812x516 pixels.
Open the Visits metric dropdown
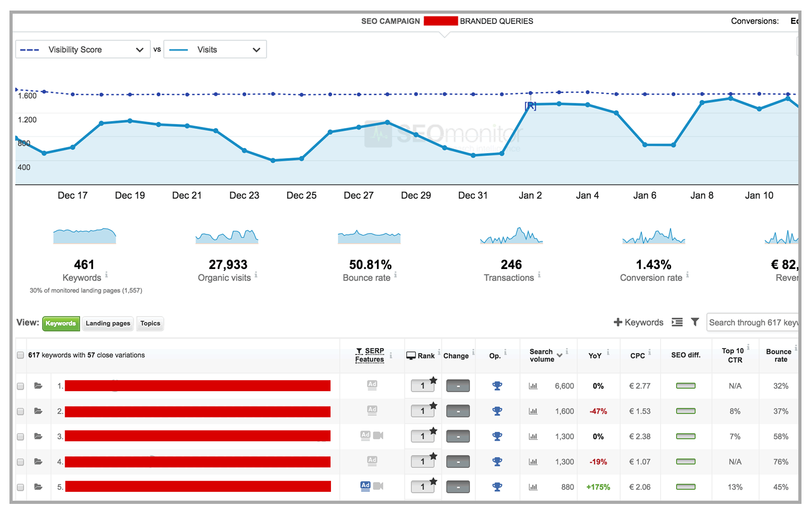pyautogui.click(x=215, y=49)
